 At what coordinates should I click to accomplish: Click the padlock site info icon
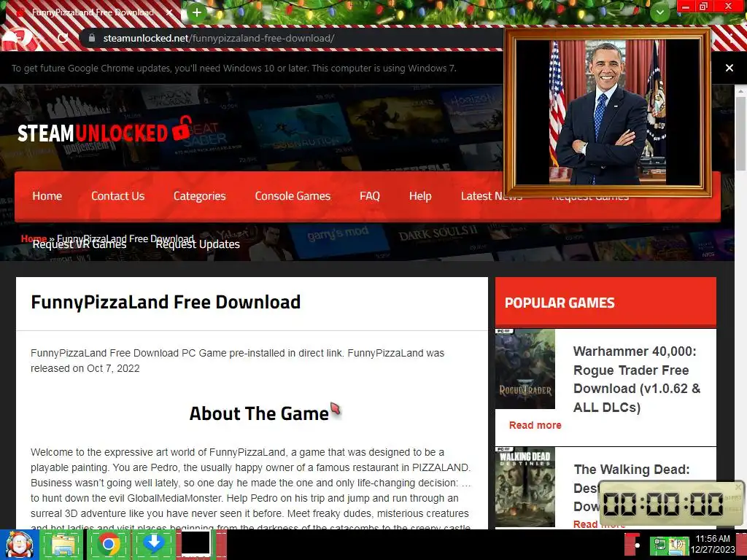(92, 38)
